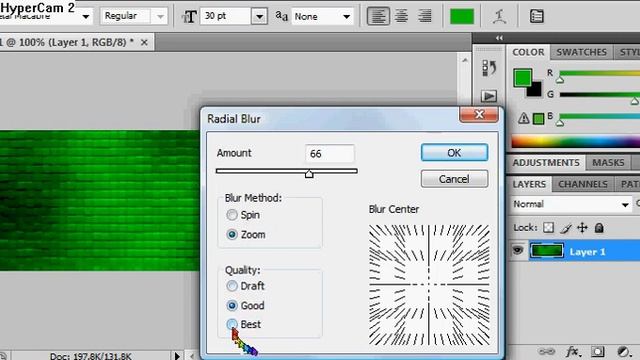The height and width of the screenshot is (360, 640).
Task: Hide Layer 1 visibility eye
Action: point(518,250)
